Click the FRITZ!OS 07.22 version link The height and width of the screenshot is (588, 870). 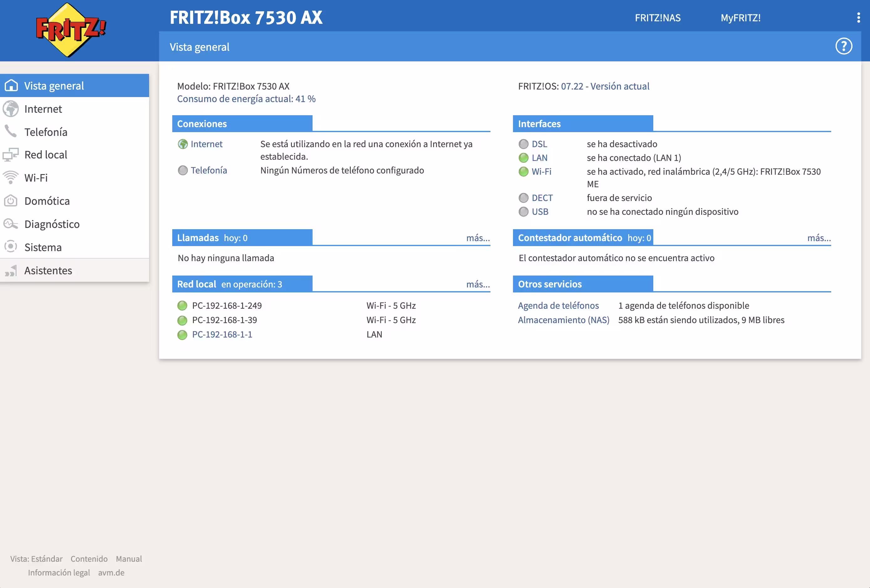tap(605, 86)
